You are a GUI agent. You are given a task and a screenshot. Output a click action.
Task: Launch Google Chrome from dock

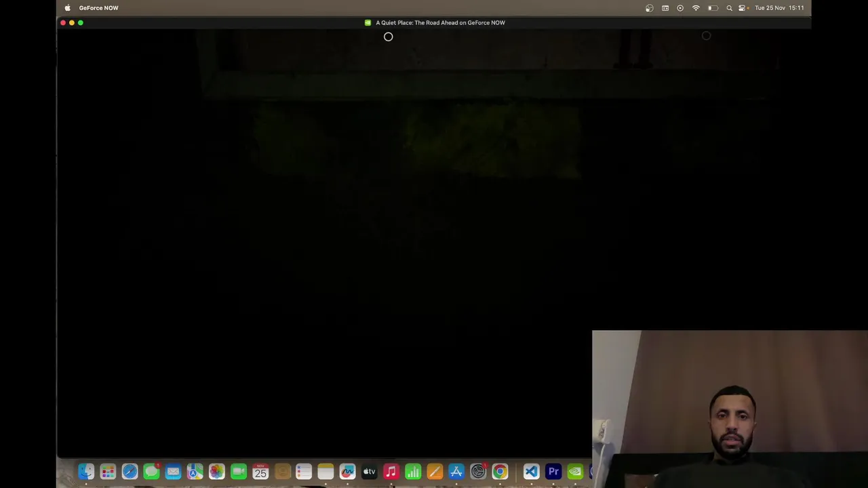click(x=500, y=472)
